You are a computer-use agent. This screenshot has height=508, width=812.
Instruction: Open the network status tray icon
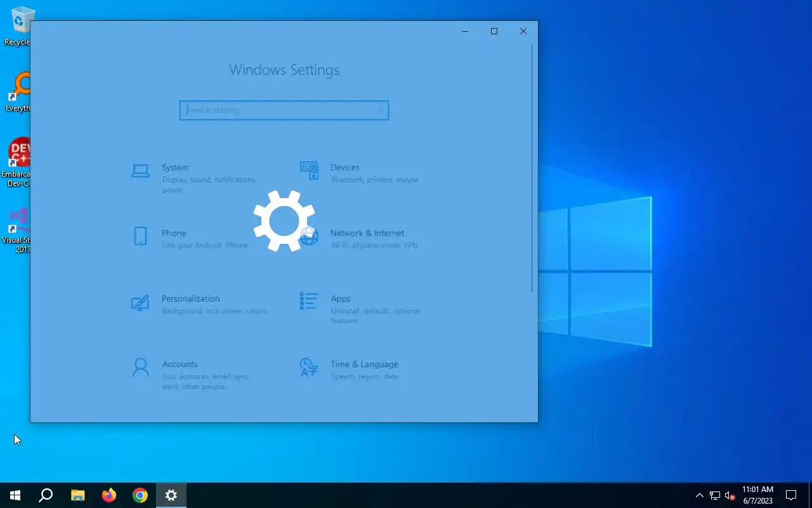tap(715, 495)
